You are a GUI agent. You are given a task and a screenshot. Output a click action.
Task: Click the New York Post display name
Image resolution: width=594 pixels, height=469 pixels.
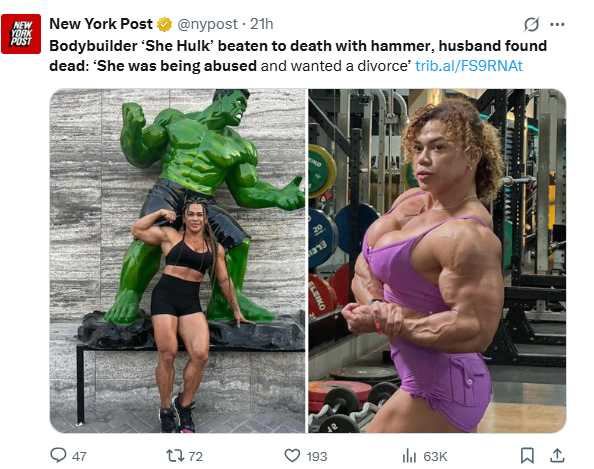click(101, 24)
